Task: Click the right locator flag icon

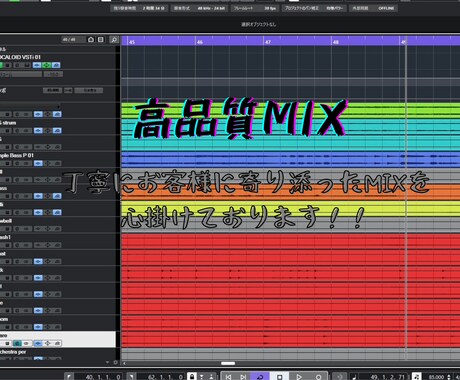Action: (131, 377)
